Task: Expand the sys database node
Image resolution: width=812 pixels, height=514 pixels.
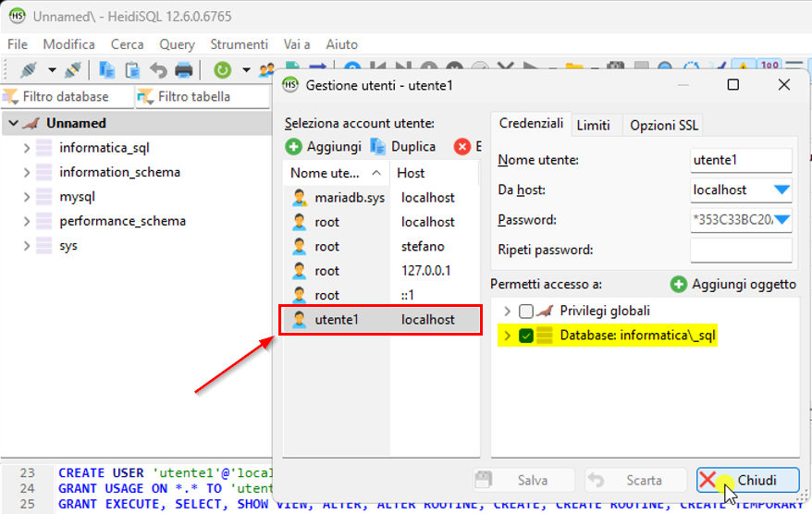Action: tap(27, 246)
